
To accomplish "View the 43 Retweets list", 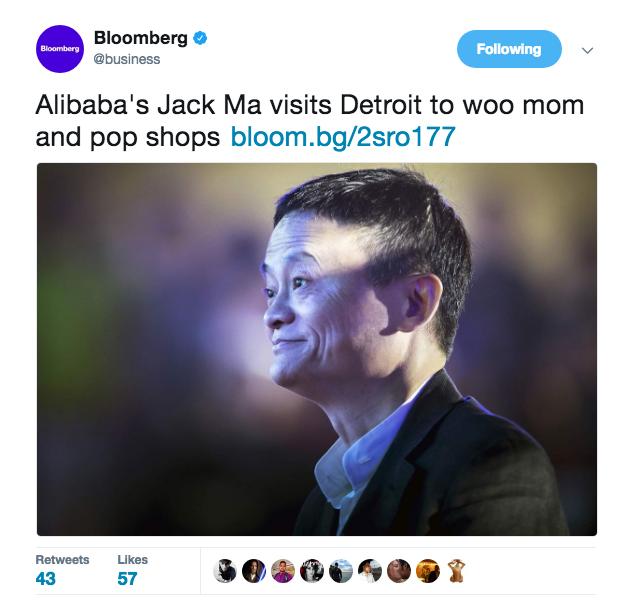I will (x=62, y=571).
